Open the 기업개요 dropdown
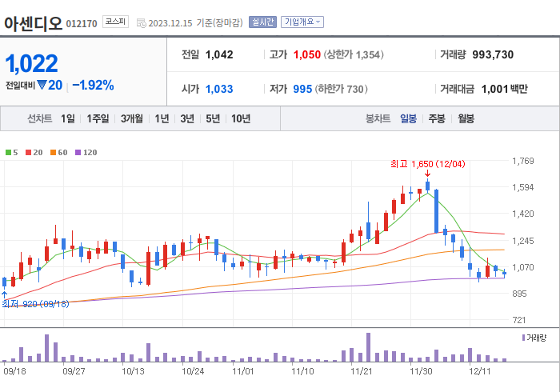Screen dimensions: 560x392 click(x=302, y=22)
